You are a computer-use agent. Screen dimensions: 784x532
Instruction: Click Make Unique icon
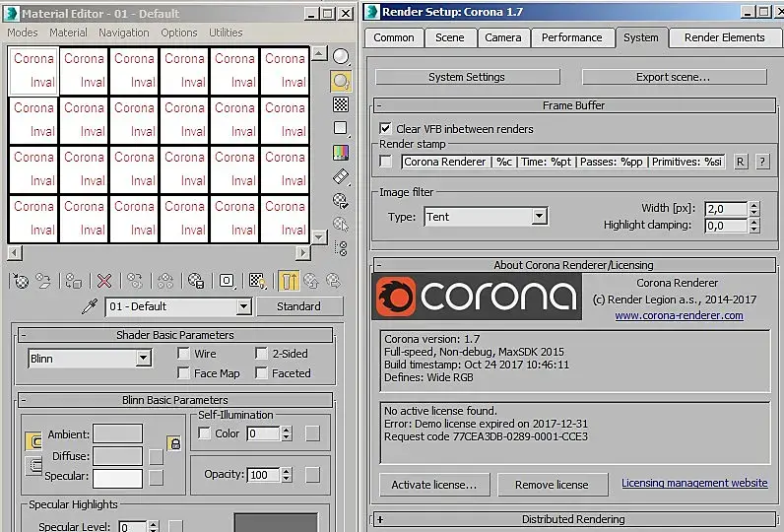(165, 281)
